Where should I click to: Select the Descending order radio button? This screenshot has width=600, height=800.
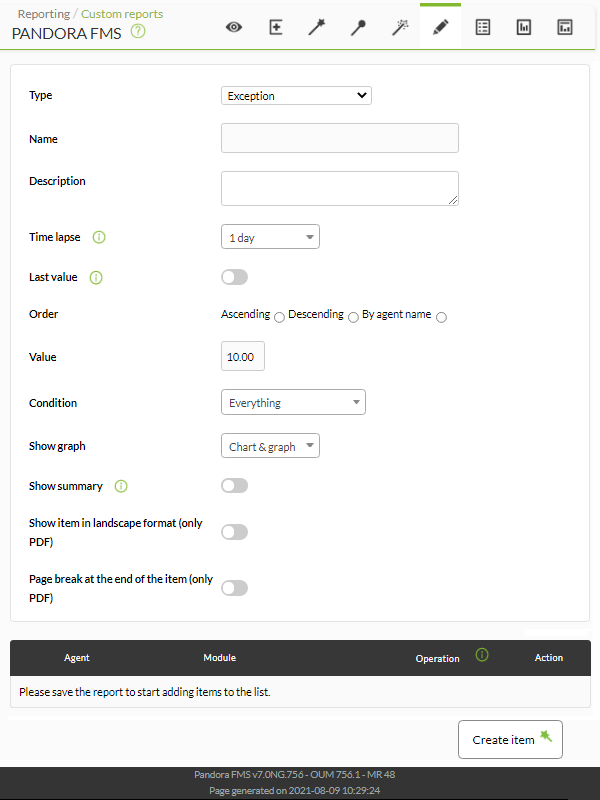pyautogui.click(x=353, y=317)
